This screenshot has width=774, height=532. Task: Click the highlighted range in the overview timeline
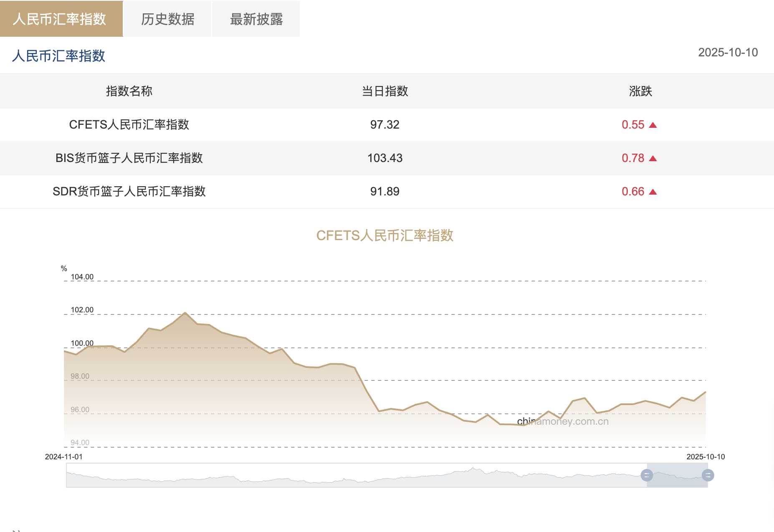677,475
